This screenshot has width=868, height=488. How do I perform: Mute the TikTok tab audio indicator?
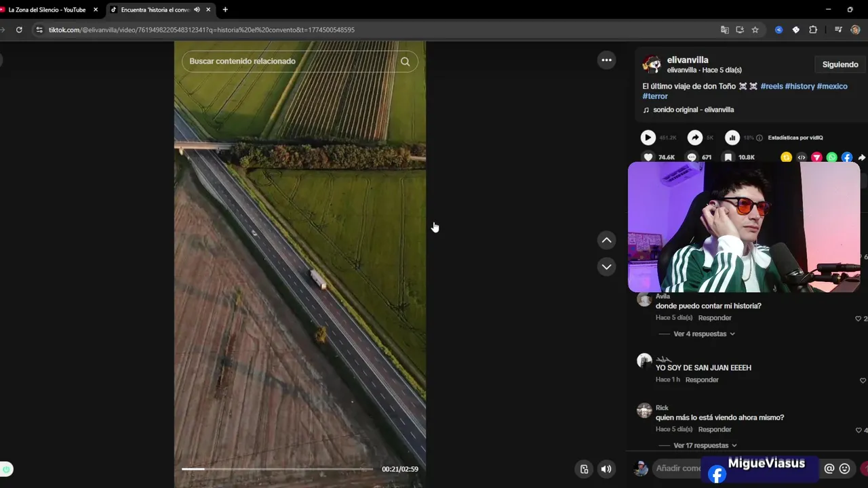tap(197, 9)
